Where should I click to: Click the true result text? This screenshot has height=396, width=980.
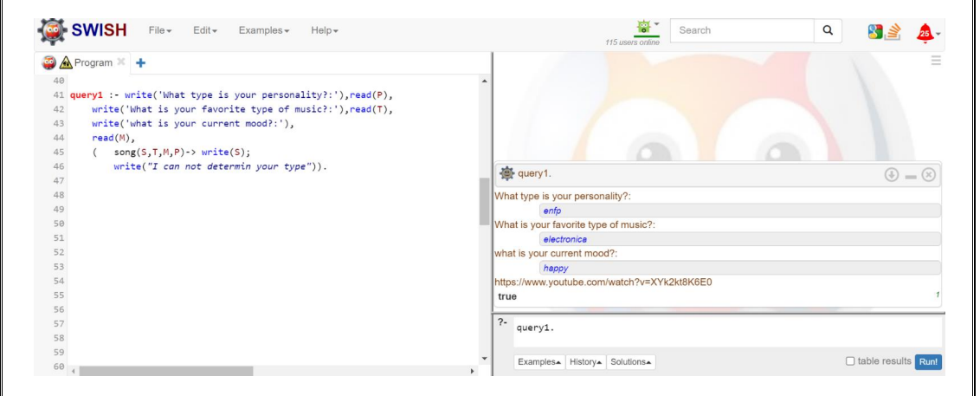507,296
